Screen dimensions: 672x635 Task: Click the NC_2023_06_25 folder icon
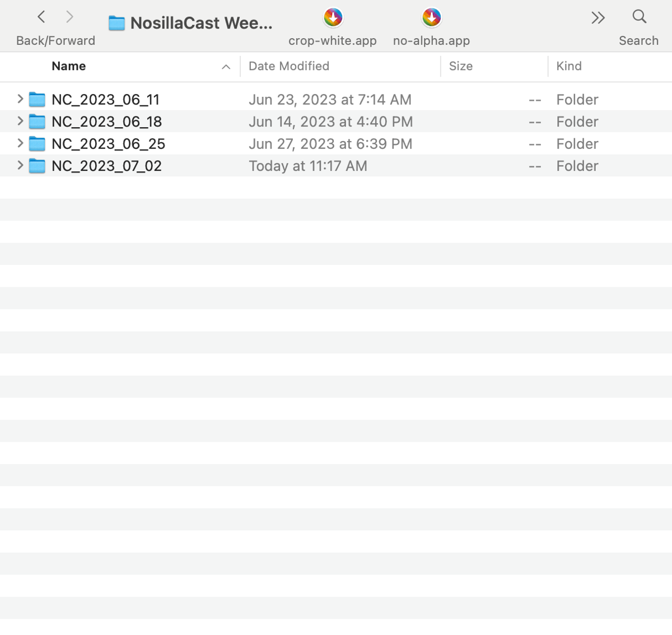(37, 144)
